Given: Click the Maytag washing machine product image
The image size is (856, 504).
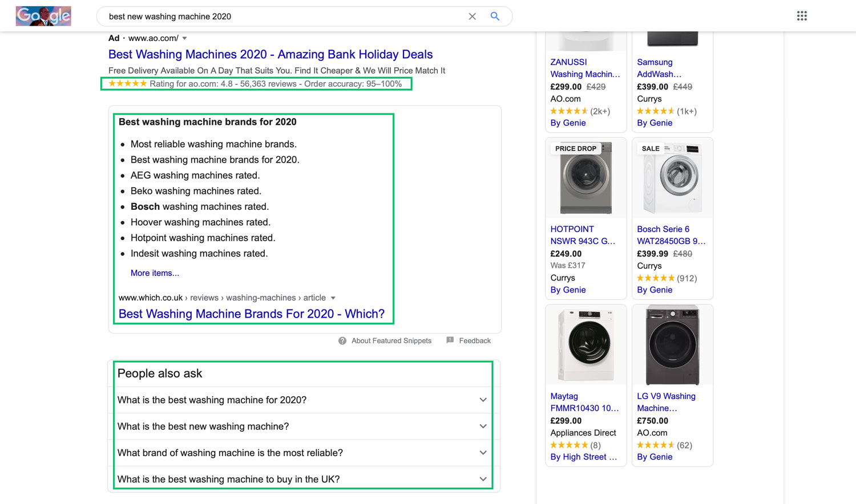Looking at the screenshot, I should click(586, 345).
